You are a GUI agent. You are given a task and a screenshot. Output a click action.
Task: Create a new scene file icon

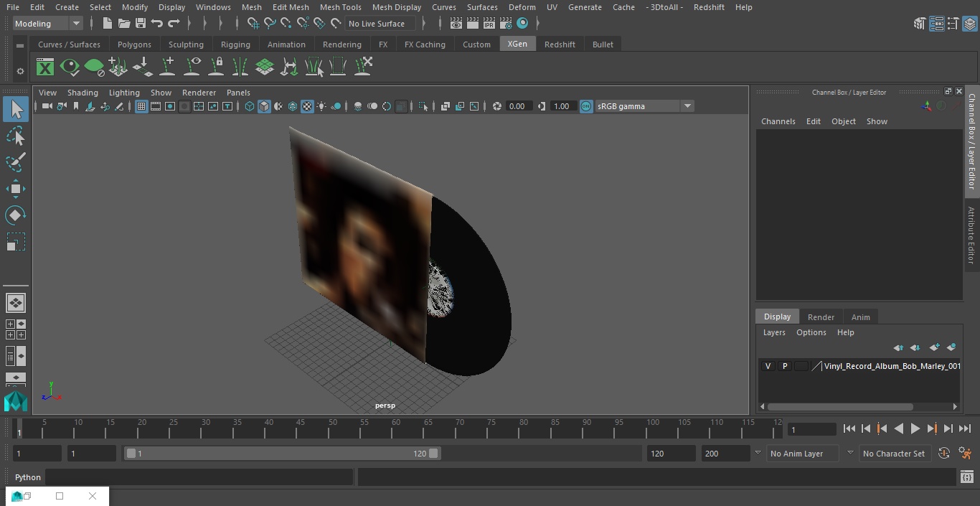point(107,24)
